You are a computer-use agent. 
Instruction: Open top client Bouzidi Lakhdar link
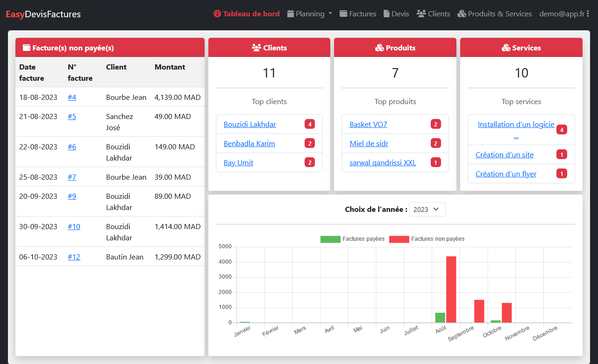(x=250, y=124)
